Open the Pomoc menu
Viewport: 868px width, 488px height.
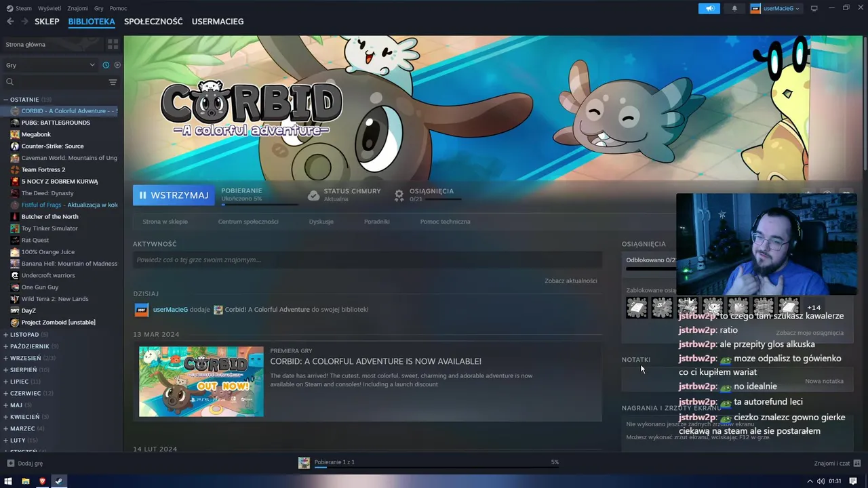point(118,8)
